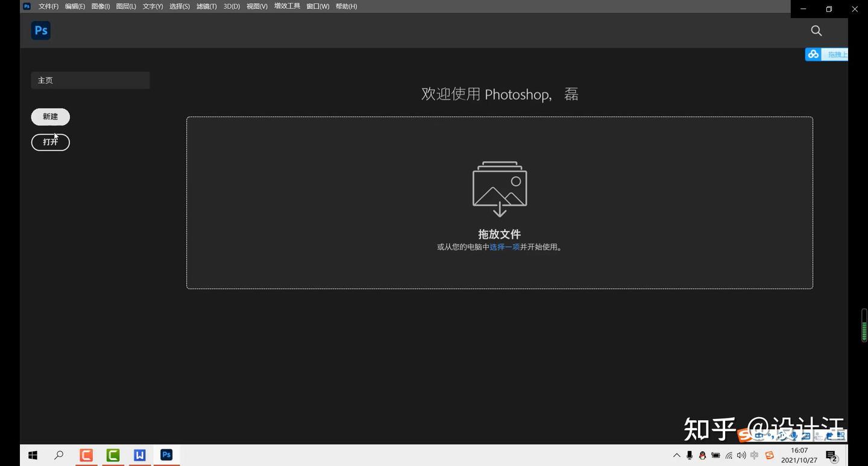Click the 打开 button

(x=51, y=142)
